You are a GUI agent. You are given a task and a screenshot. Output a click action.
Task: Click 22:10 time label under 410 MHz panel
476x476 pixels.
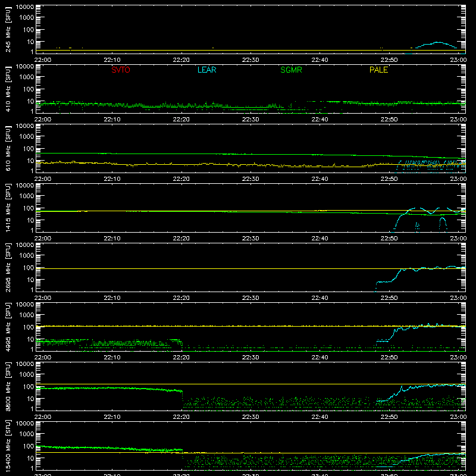click(x=112, y=120)
